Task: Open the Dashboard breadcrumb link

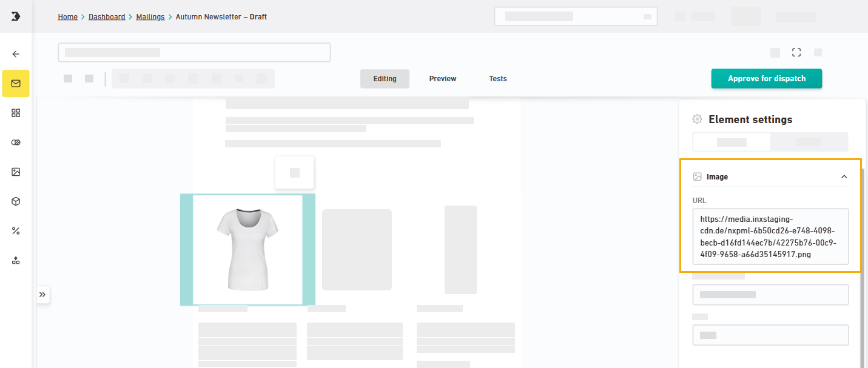Action: point(107,17)
